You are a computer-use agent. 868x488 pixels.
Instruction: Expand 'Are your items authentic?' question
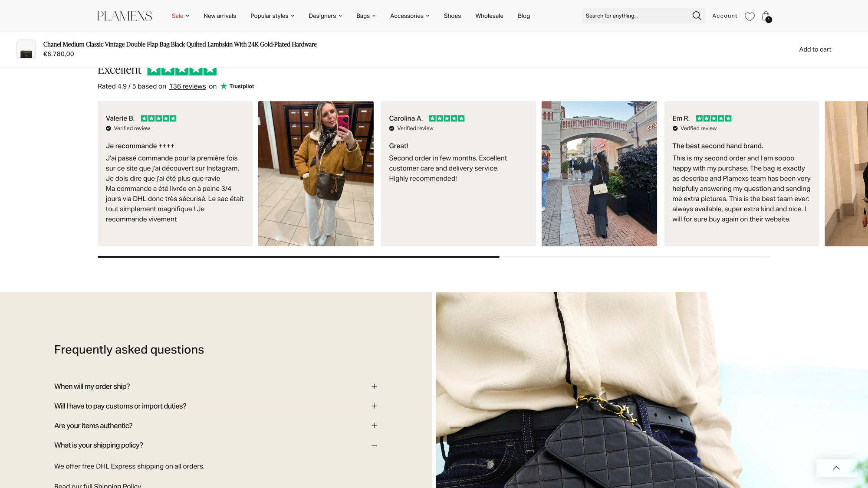pos(216,426)
